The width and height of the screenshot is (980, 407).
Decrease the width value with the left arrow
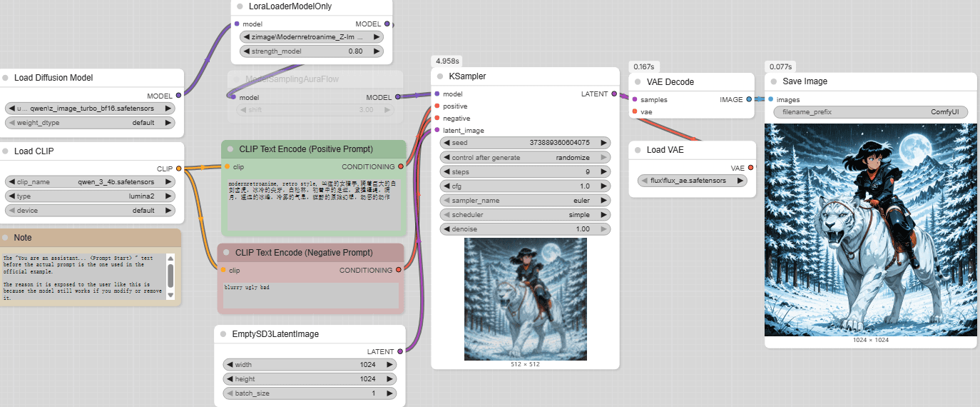[230, 365]
